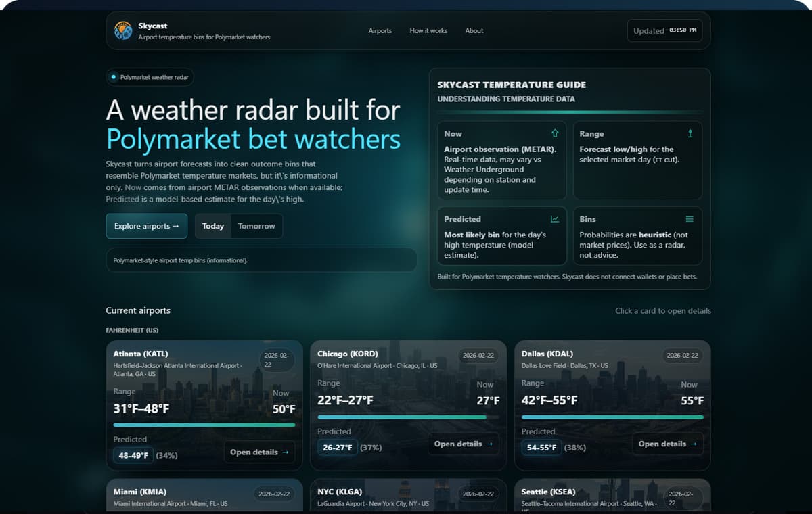The image size is (812, 514).
Task: Click the temperature range bar on the Dallas card
Action: tap(612, 417)
